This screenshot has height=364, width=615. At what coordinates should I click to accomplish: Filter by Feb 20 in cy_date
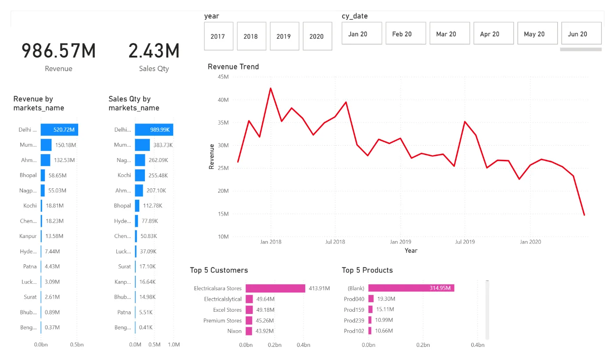[406, 34]
